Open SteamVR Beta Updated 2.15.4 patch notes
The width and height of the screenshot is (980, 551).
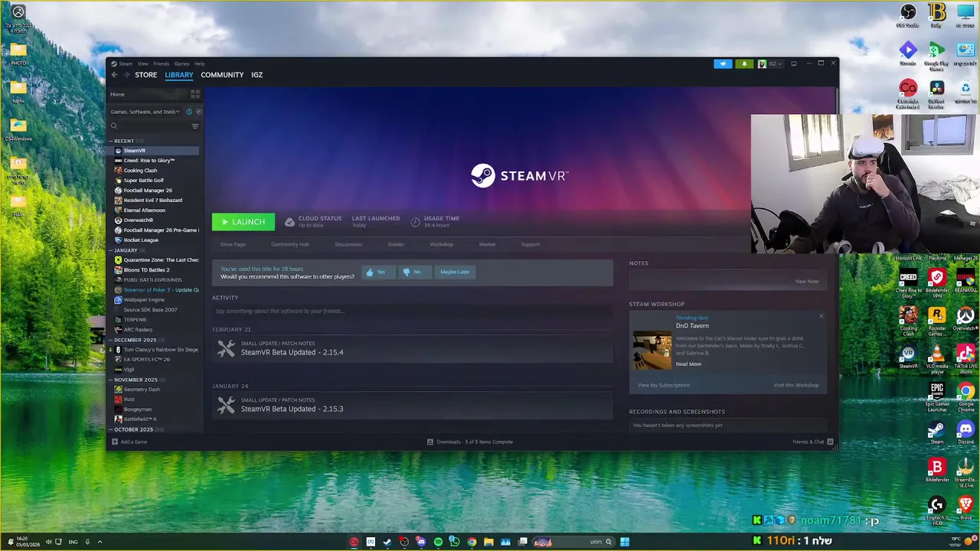click(x=412, y=348)
